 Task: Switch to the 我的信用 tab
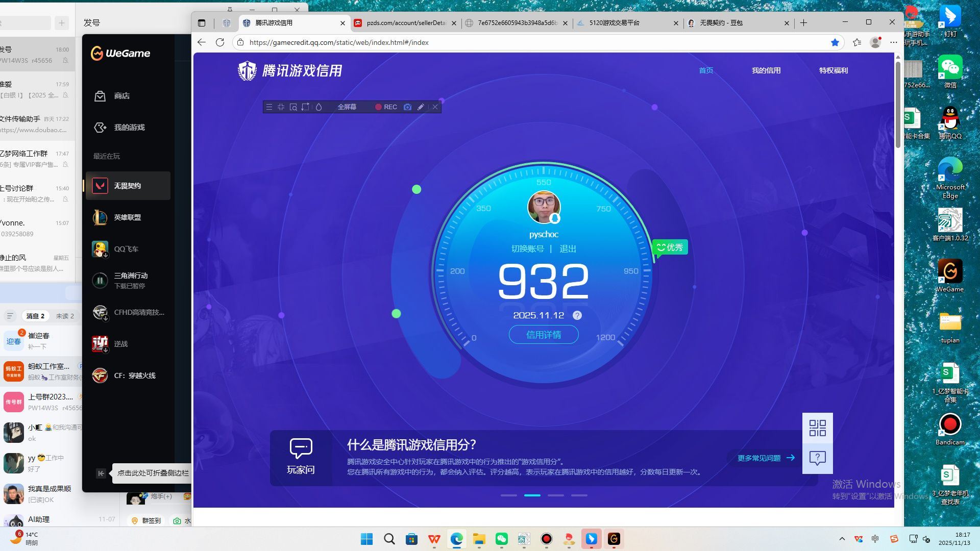[x=766, y=70]
